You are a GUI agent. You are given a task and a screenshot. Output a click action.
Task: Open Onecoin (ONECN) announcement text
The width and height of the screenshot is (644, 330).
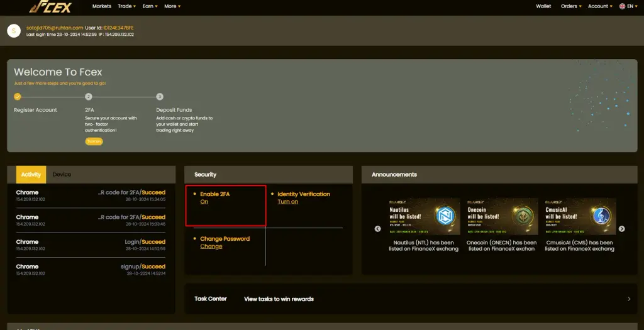(x=501, y=245)
